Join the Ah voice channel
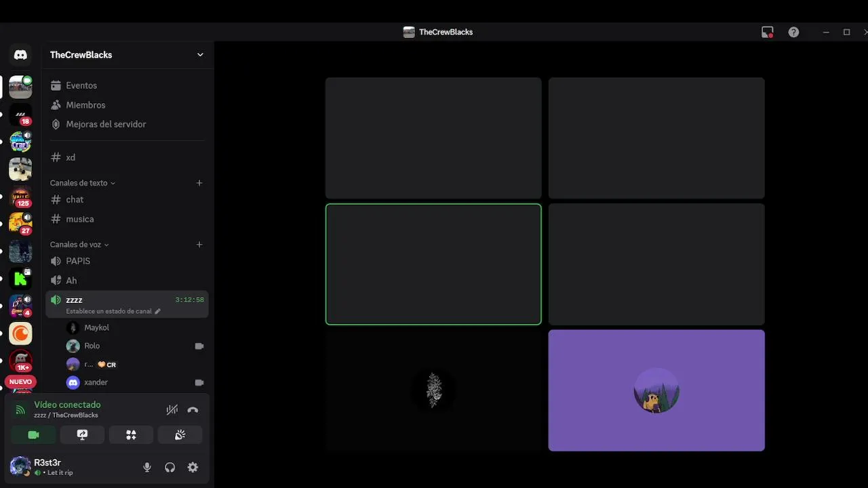This screenshot has height=488, width=868. coord(127,281)
